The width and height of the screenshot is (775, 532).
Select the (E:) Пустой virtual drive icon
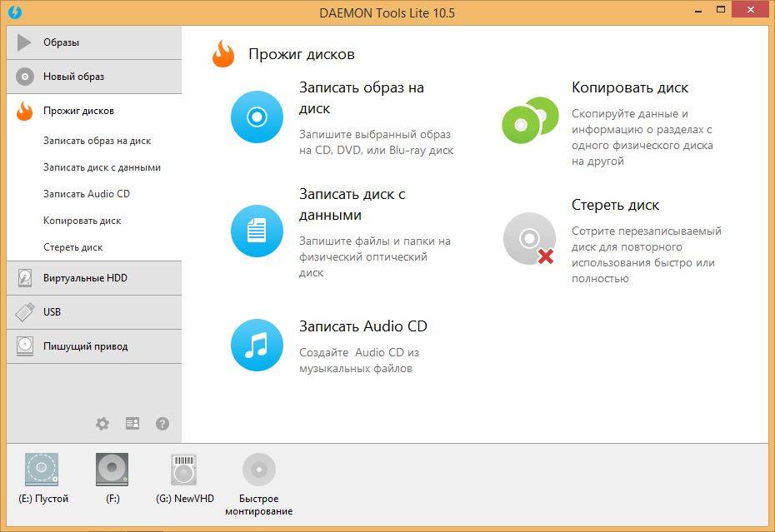pos(42,470)
